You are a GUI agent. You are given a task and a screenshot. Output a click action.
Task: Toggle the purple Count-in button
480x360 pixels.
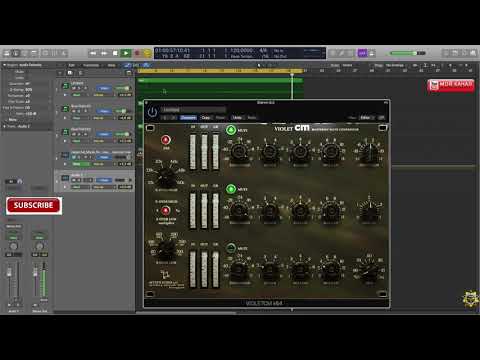tap(362, 53)
